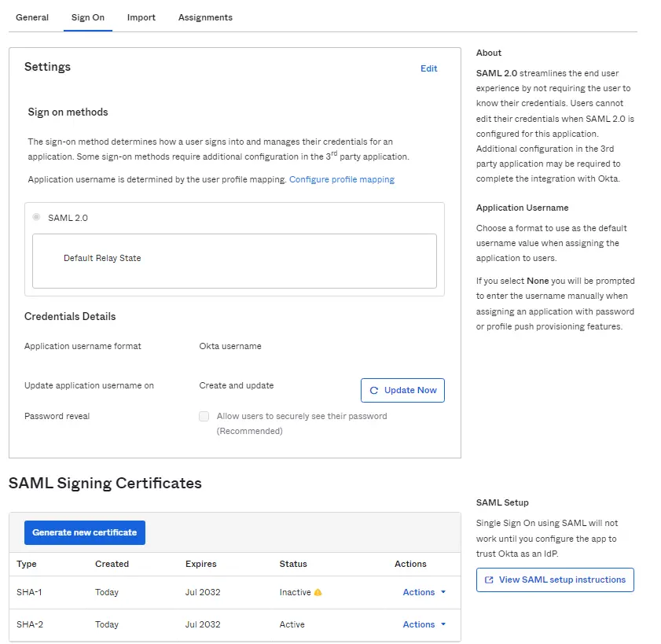Screen dimensions: 661x644
Task: Open Actions dropdown for SHA-2 certificate
Action: click(x=424, y=624)
